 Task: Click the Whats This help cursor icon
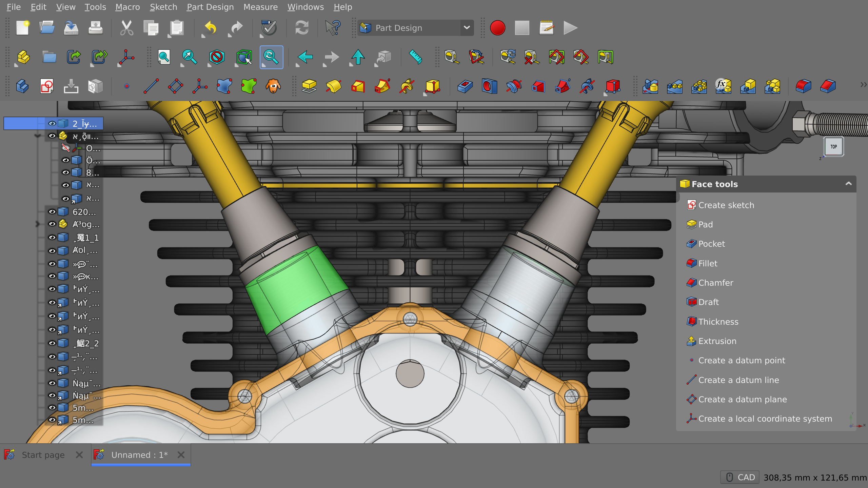click(333, 28)
